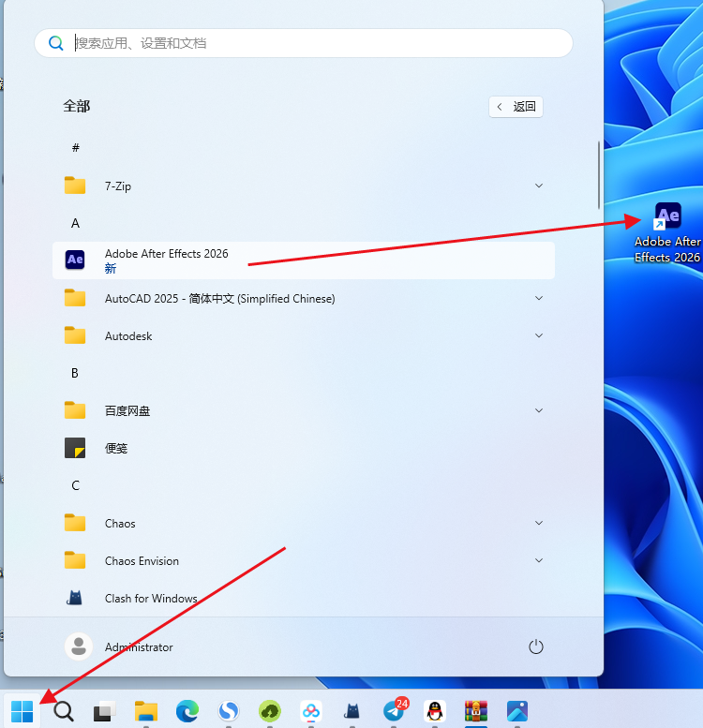Open Adobe After Effects 2026 desktop shortcut

pos(667,232)
